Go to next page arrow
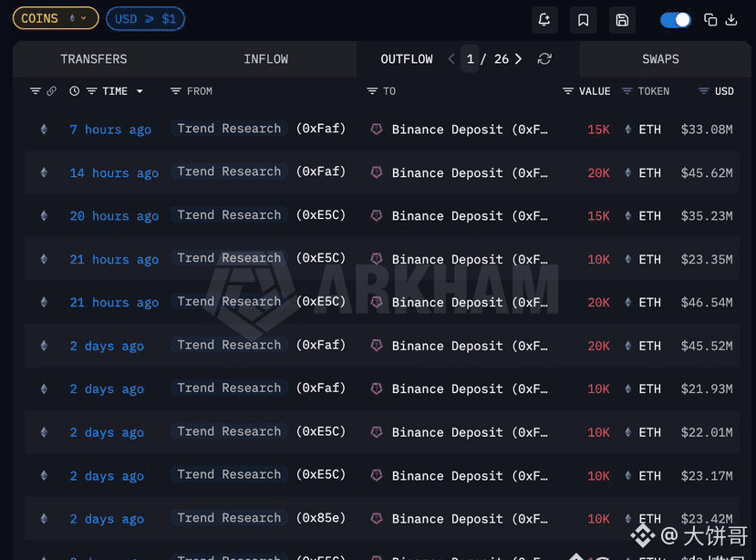This screenshot has width=756, height=560. click(518, 59)
